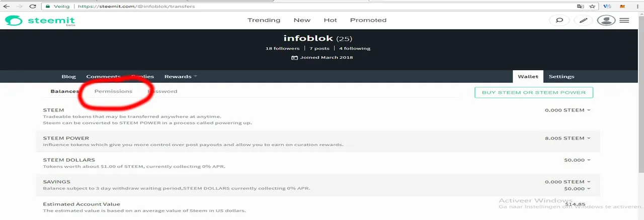The image size is (644, 220).
Task: Open the Steem Dollars $0.000 dropdown
Action: pyautogui.click(x=578, y=160)
